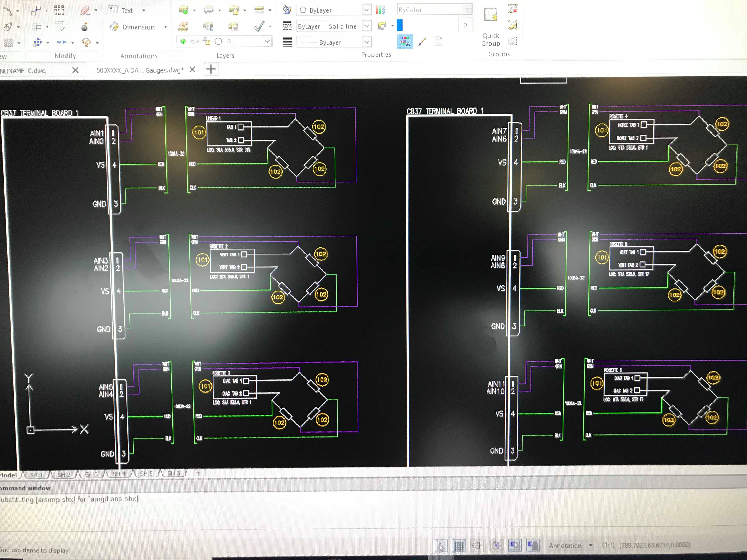Click the bomb-shaped explode icon
This screenshot has width=747, height=560.
click(x=84, y=27)
